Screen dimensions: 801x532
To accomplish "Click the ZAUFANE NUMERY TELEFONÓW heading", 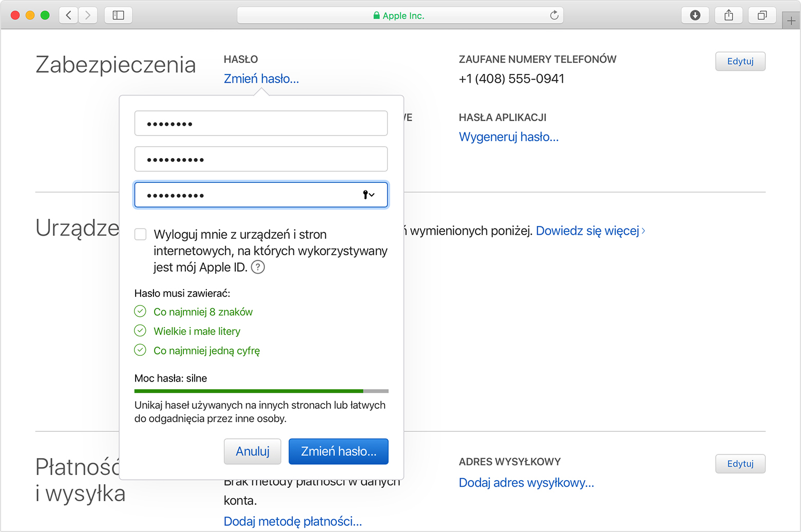I will 538,59.
